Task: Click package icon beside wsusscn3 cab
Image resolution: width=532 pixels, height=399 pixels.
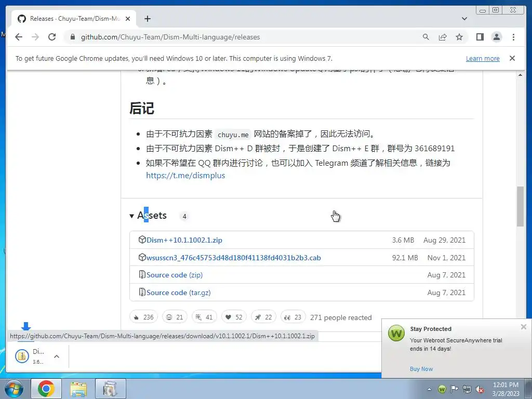Action: [142, 257]
